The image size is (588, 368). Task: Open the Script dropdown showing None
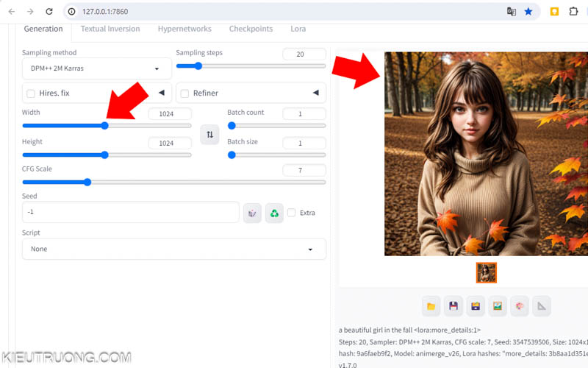point(174,249)
